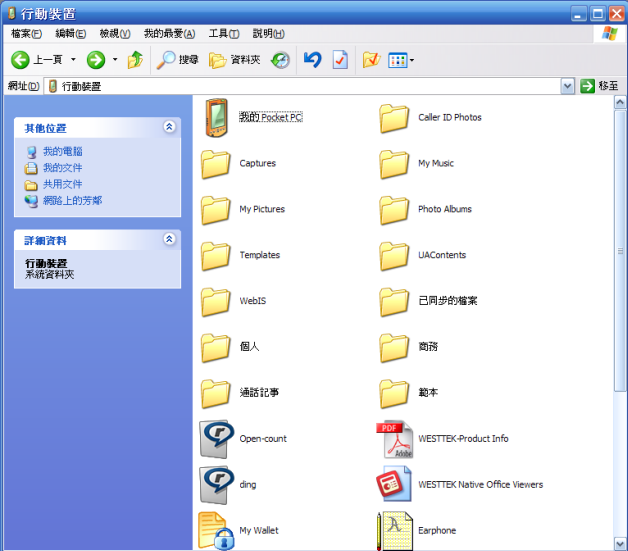Collapse the 其他位置 panel
Viewport: 628px width, 551px height.
click(x=169, y=127)
